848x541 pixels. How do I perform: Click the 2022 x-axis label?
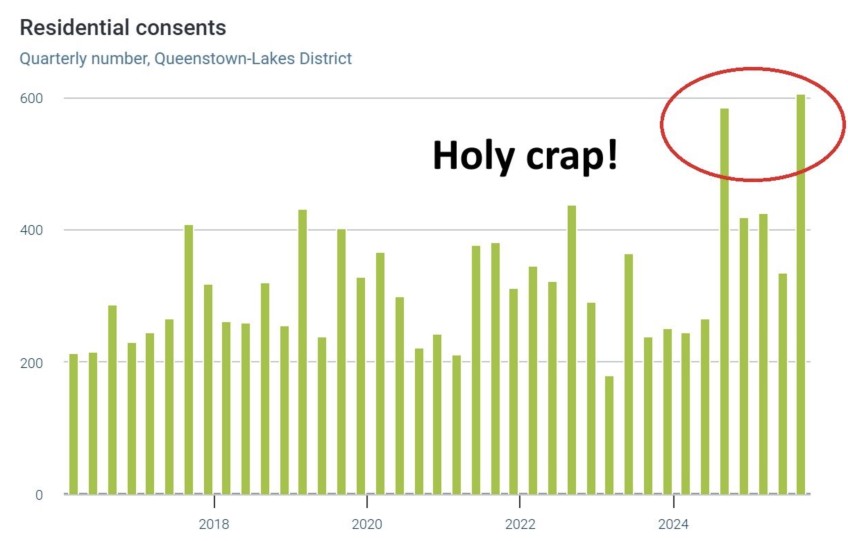click(x=520, y=524)
